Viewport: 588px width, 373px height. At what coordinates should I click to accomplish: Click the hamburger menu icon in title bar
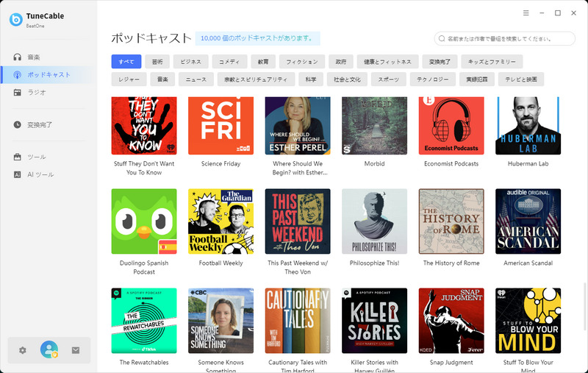(x=526, y=13)
